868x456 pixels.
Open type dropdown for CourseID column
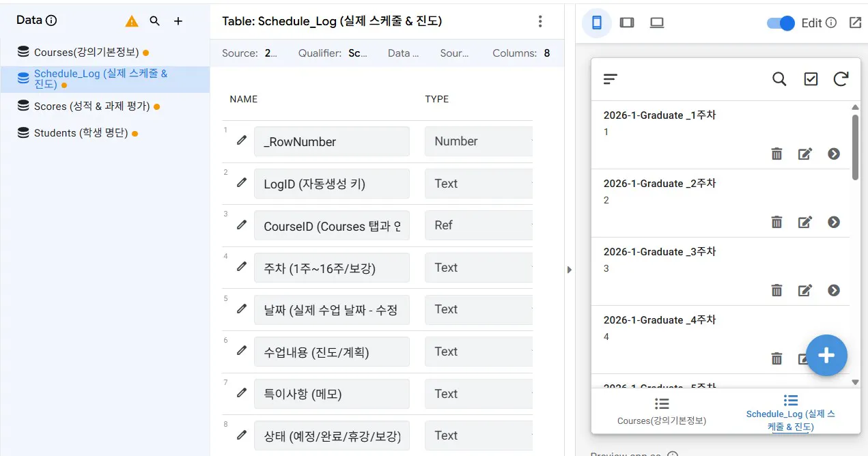pos(478,225)
